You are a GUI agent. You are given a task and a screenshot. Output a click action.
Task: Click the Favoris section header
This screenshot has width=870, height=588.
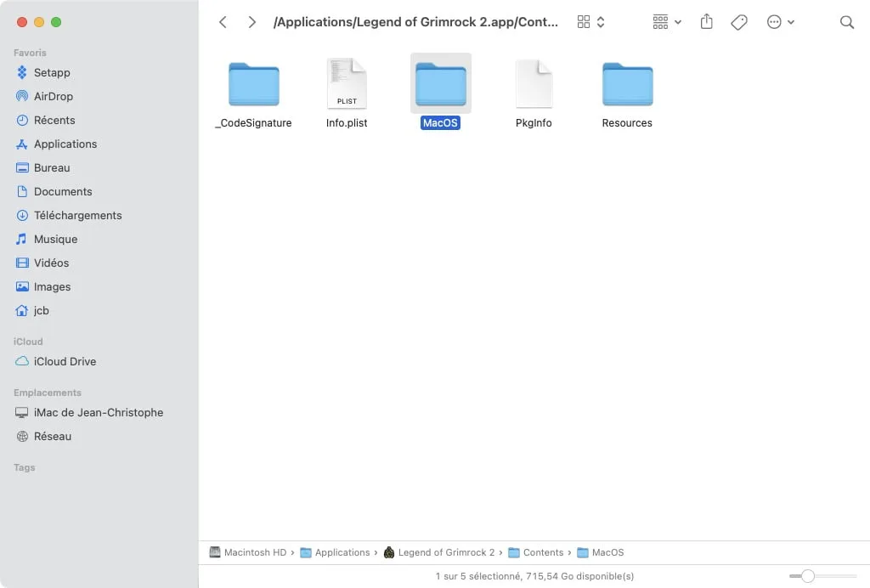pyautogui.click(x=30, y=53)
